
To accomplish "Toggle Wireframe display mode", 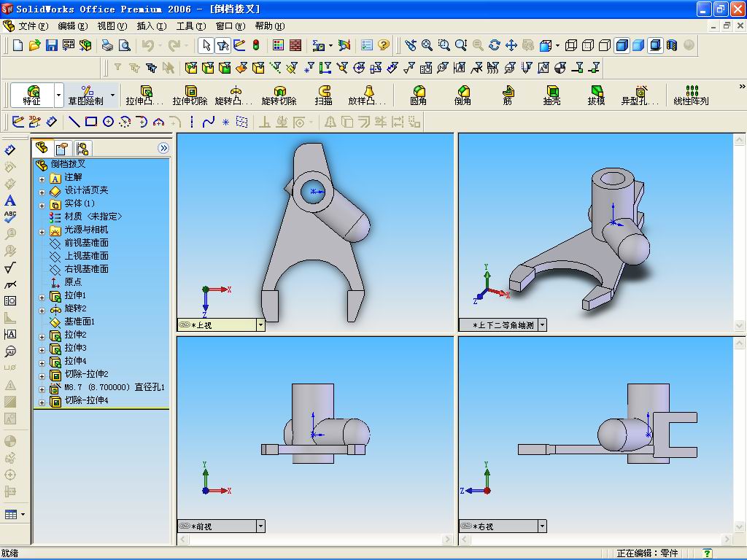I will [x=570, y=45].
